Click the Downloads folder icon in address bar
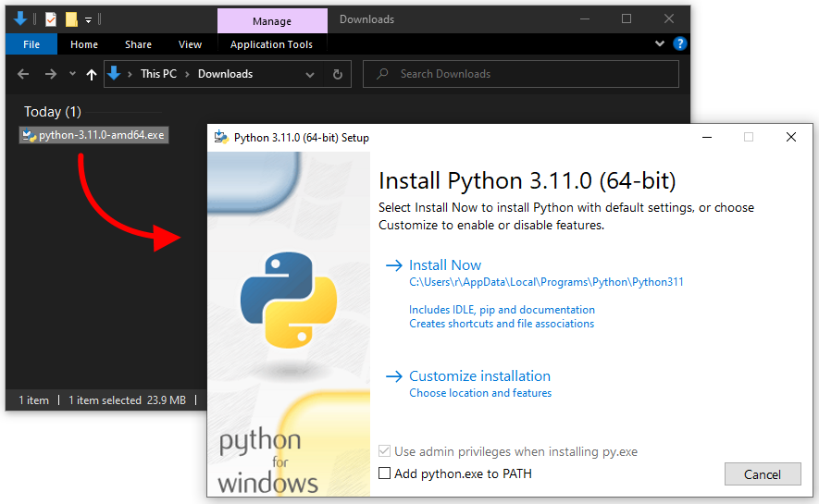The height and width of the screenshot is (504, 819). 114,74
